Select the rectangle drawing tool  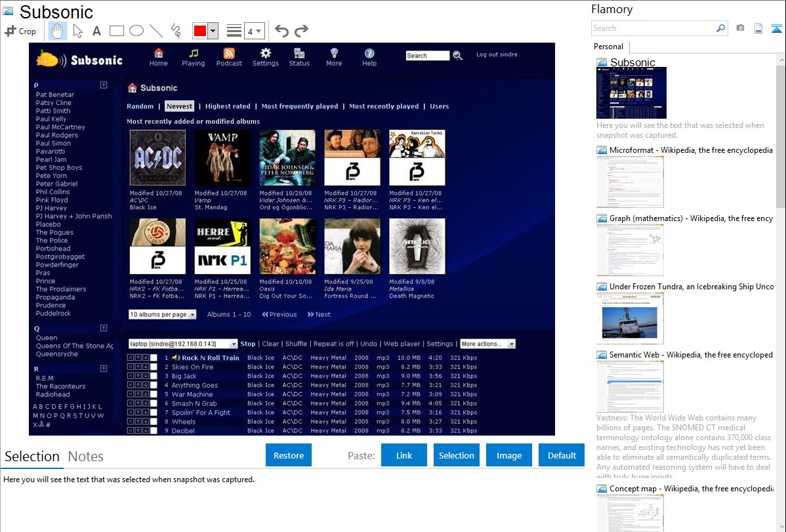click(116, 31)
